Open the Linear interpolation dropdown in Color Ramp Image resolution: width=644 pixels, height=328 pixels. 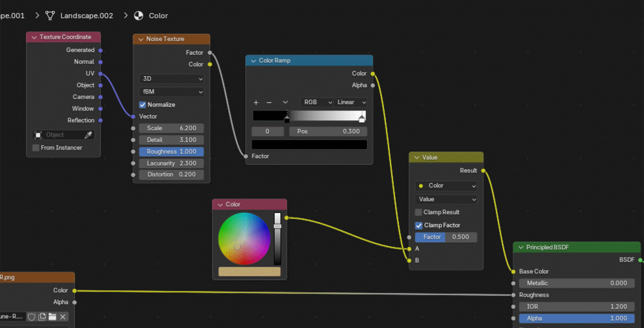pos(351,102)
